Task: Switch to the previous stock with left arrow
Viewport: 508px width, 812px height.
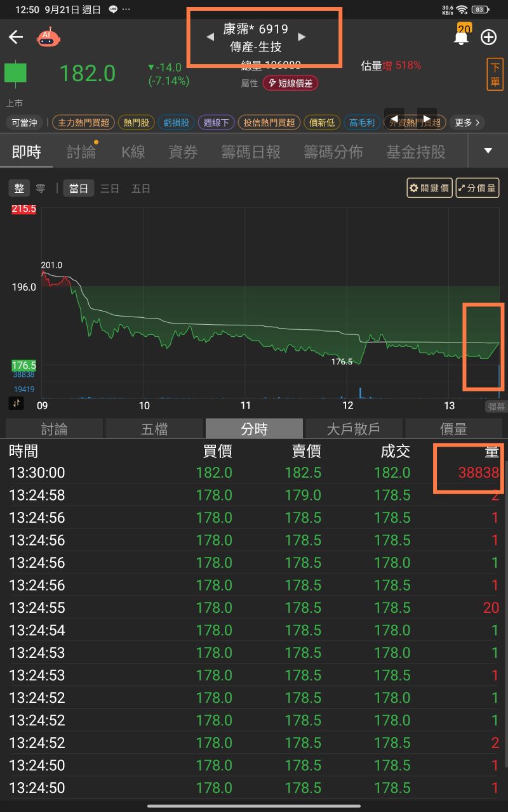Action: (x=210, y=37)
